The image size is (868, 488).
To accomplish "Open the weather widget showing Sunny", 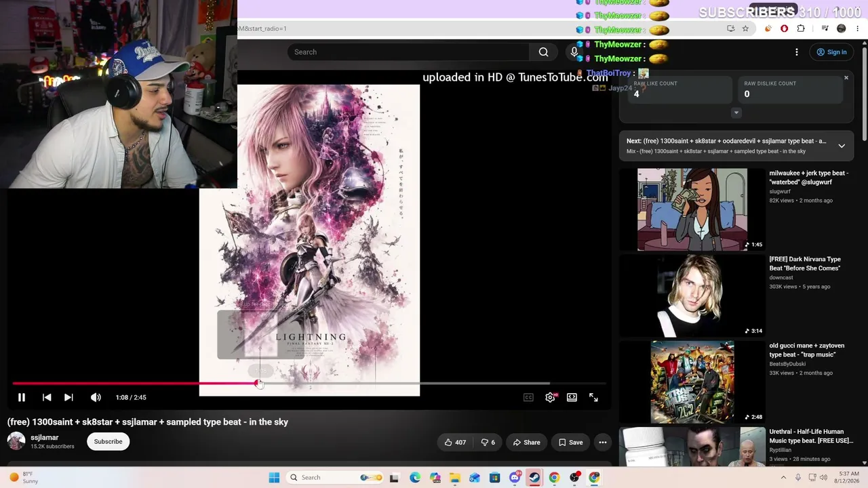I will coord(23,478).
